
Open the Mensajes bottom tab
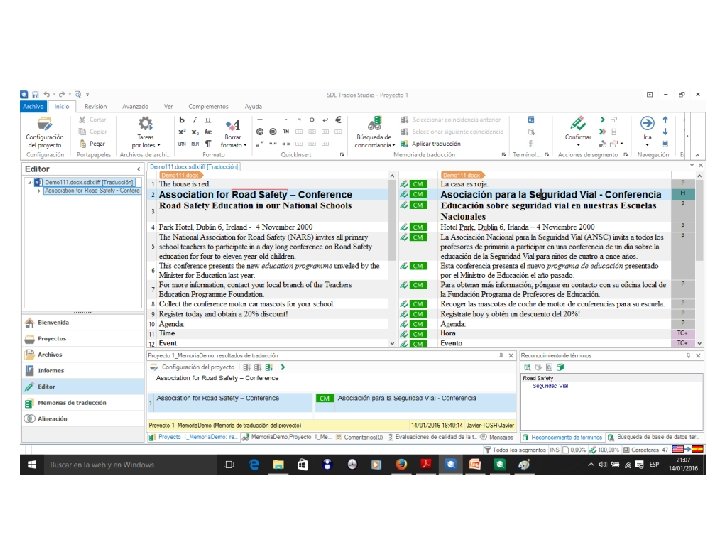(x=497, y=437)
